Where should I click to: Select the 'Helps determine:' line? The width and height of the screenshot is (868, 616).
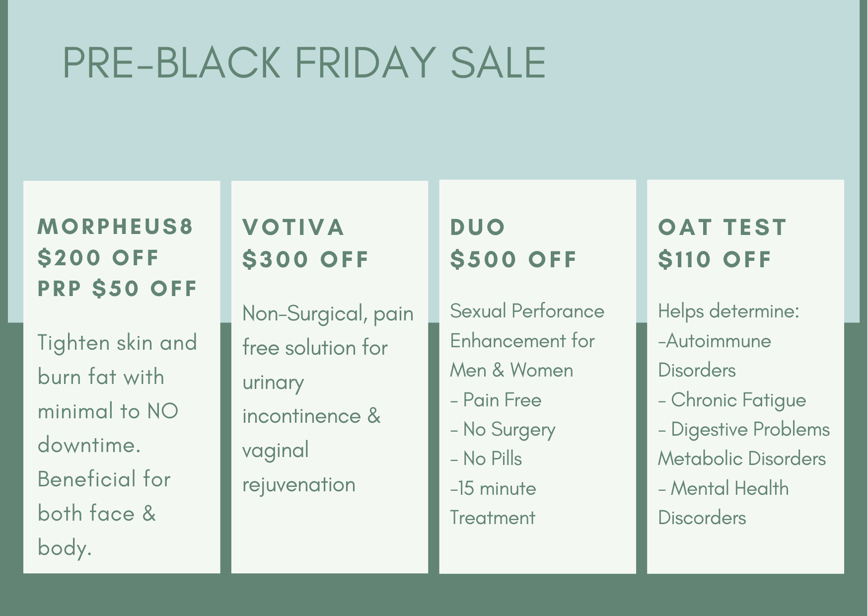pyautogui.click(x=728, y=311)
